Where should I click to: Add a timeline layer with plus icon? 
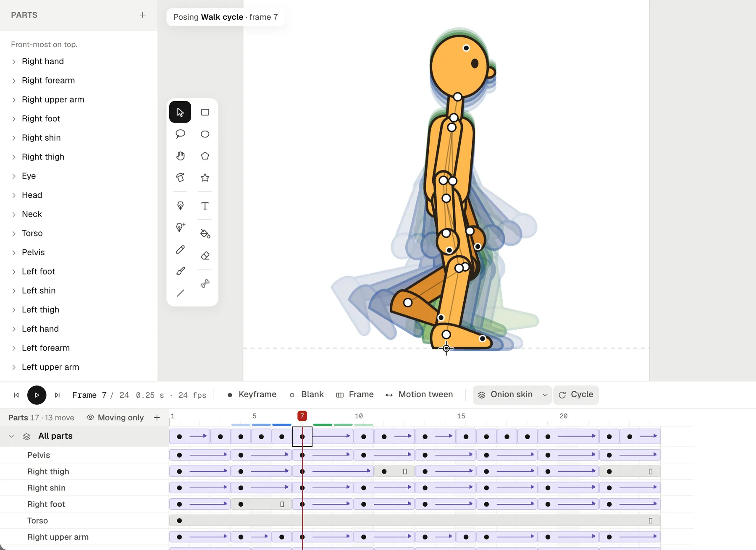[157, 418]
